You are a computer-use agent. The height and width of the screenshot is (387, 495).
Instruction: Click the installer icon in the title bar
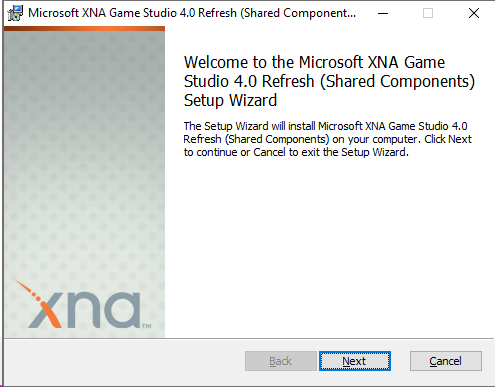tap(15, 13)
